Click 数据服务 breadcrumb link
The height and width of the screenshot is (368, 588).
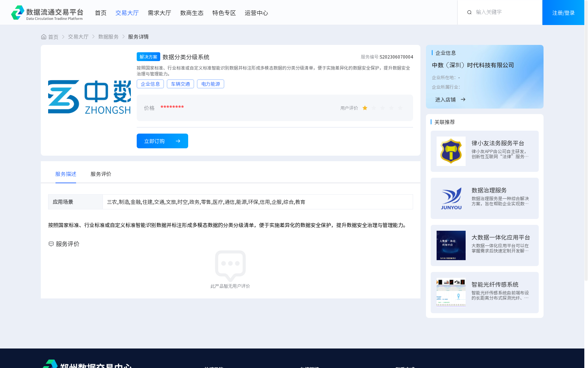(x=108, y=37)
